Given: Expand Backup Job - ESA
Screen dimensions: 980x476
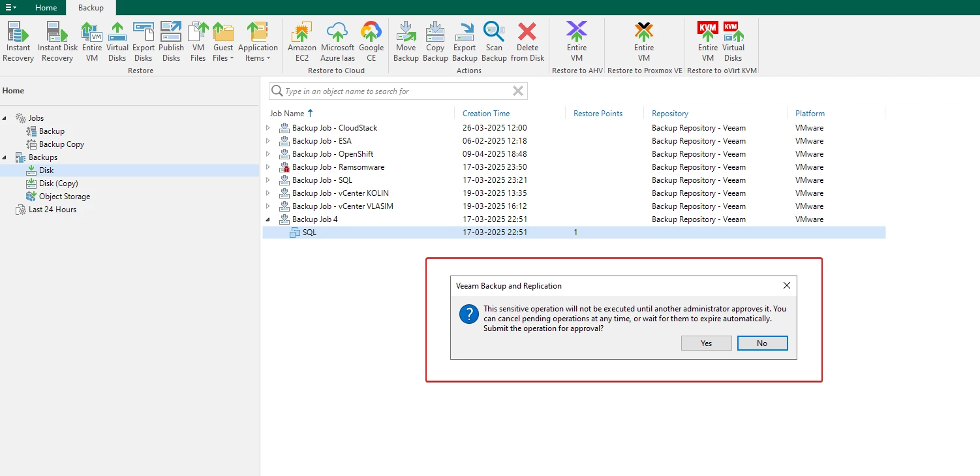Looking at the screenshot, I should point(268,141).
